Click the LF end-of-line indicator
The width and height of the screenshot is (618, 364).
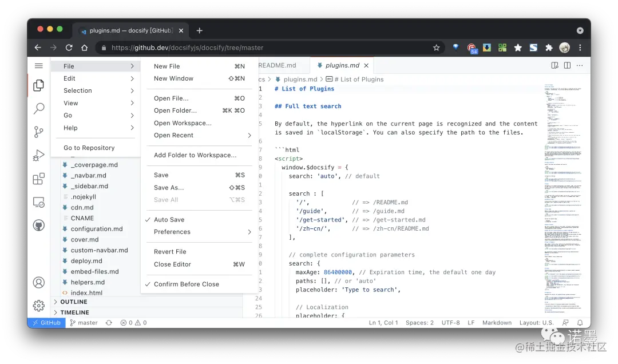471,323
